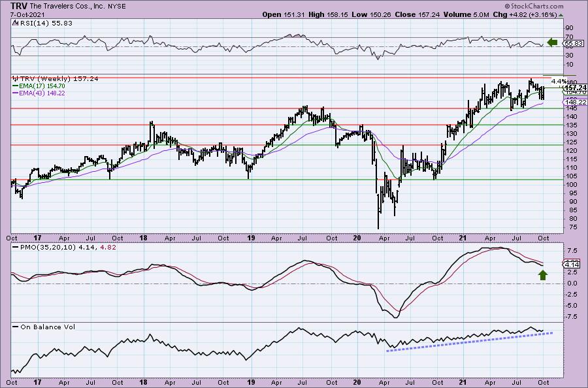The image size is (588, 388).
Task: Click the 70 level on RSI axis
Action: [x=569, y=37]
